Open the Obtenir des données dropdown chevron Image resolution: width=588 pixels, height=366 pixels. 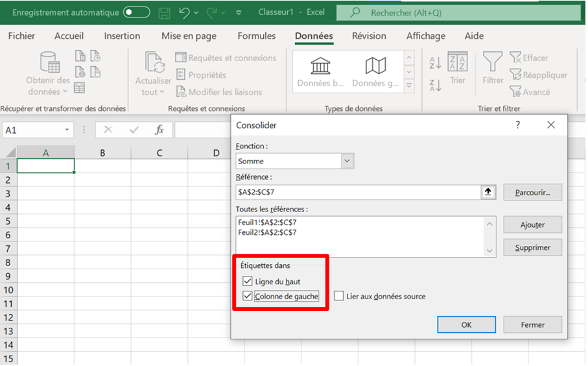coord(65,91)
